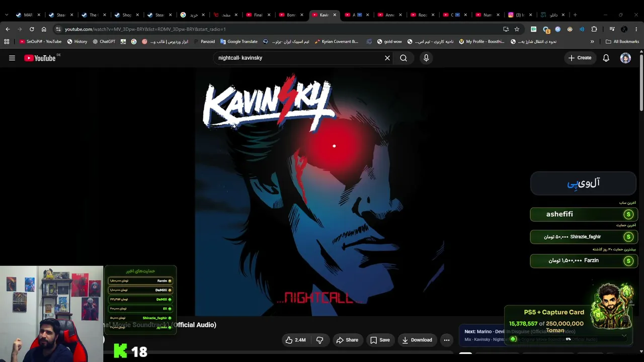Open the نحوه ی انتقال شارژ bookmark

coord(533,42)
